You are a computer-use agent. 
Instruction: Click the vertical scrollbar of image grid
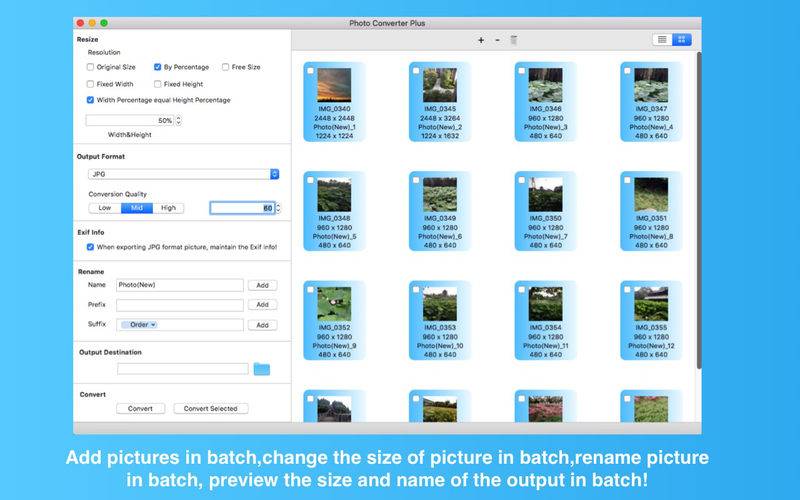pyautogui.click(x=698, y=209)
